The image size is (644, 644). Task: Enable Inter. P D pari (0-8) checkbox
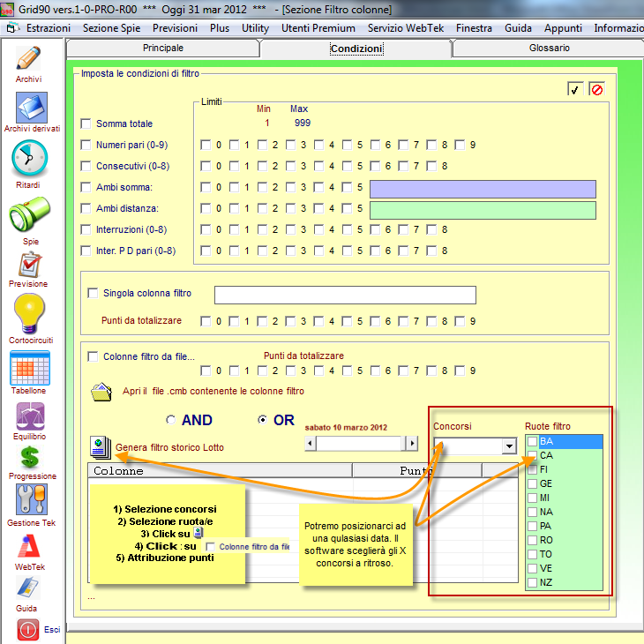click(x=86, y=251)
